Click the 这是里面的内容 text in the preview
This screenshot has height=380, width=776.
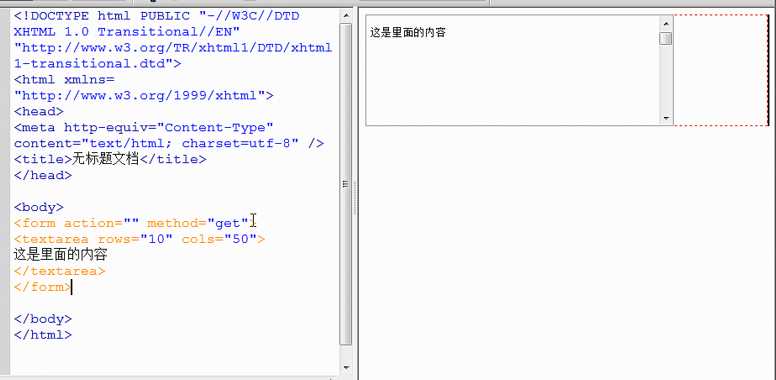pos(408,33)
